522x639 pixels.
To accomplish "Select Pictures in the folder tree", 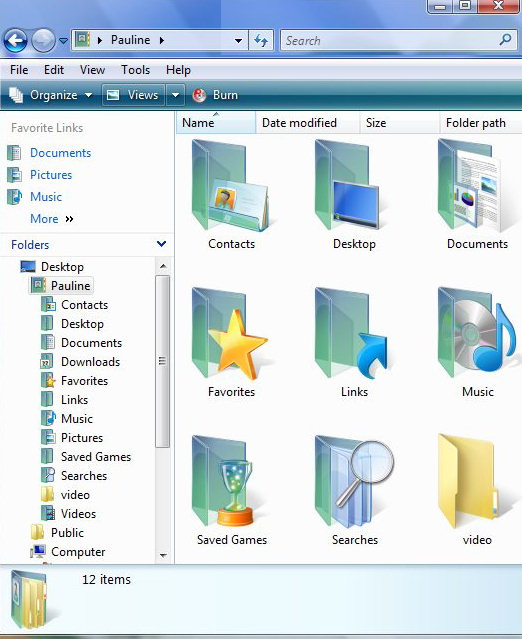I will (x=72, y=438).
